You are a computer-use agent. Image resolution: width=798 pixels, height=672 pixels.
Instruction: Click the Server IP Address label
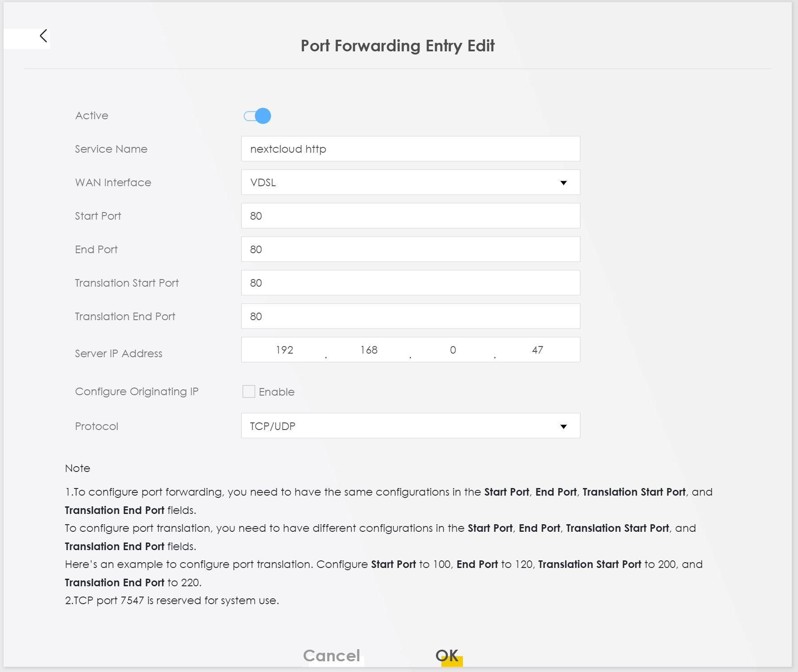pyautogui.click(x=118, y=354)
